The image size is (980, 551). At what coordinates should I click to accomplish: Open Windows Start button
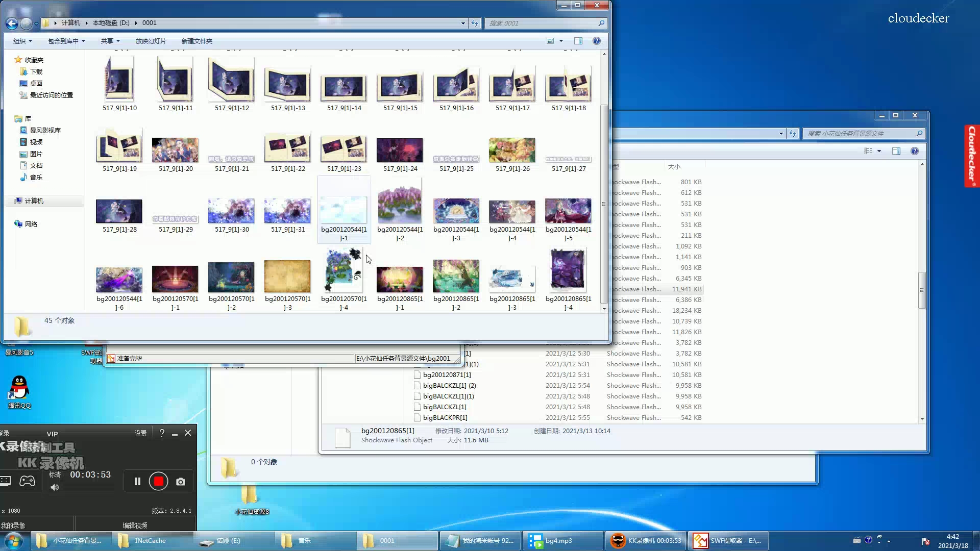[13, 541]
